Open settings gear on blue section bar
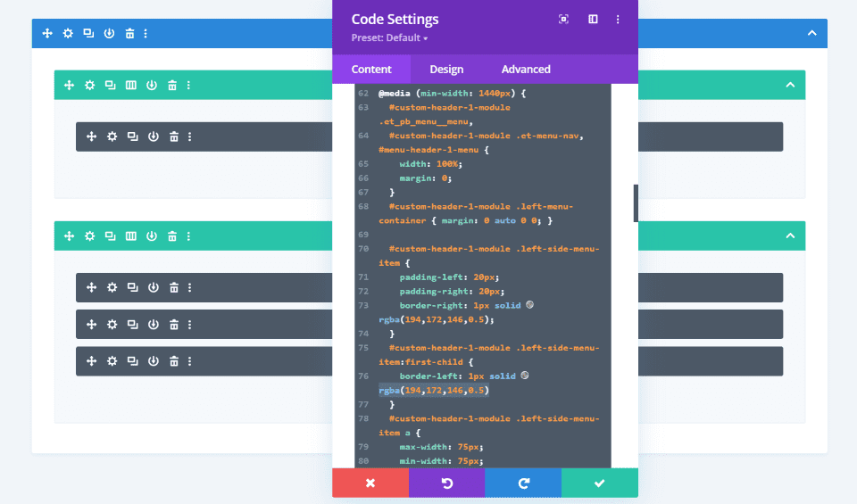Screen dimensions: 857x504 tap(68, 33)
